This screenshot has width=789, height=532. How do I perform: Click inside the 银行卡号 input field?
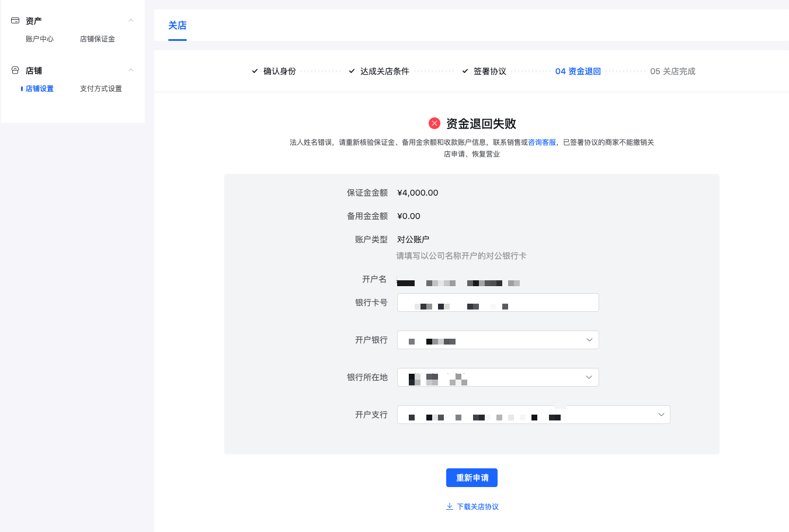pos(498,302)
